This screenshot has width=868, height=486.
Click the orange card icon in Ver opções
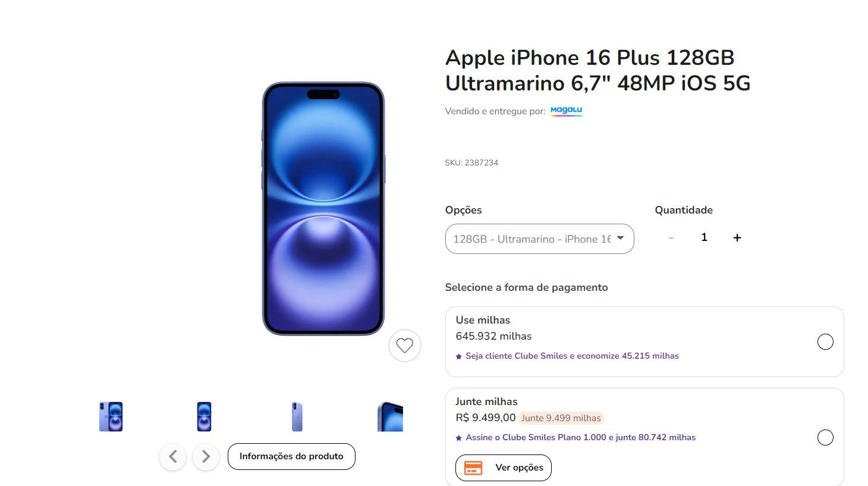point(473,468)
